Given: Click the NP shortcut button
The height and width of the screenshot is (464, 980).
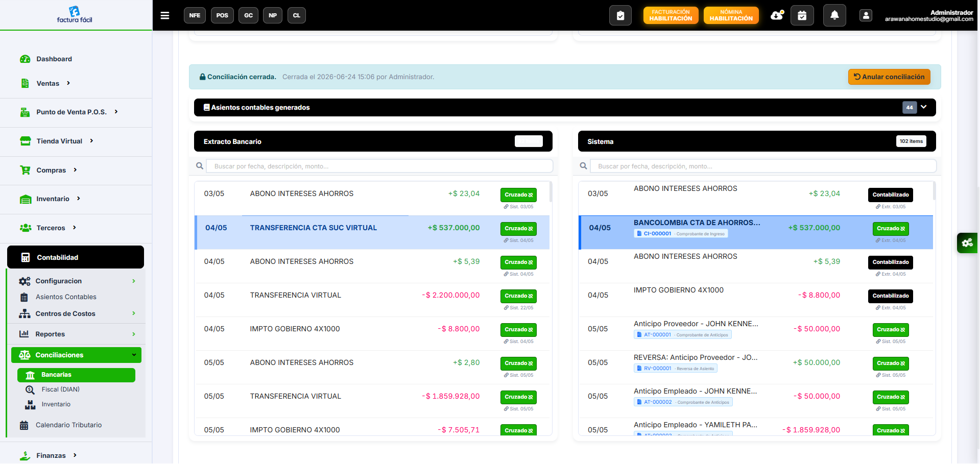Looking at the screenshot, I should pos(273,15).
